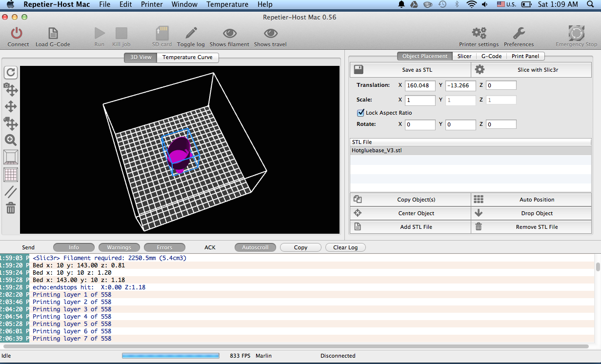
Task: Switch to the Temperature Curve tab
Action: [x=187, y=57]
